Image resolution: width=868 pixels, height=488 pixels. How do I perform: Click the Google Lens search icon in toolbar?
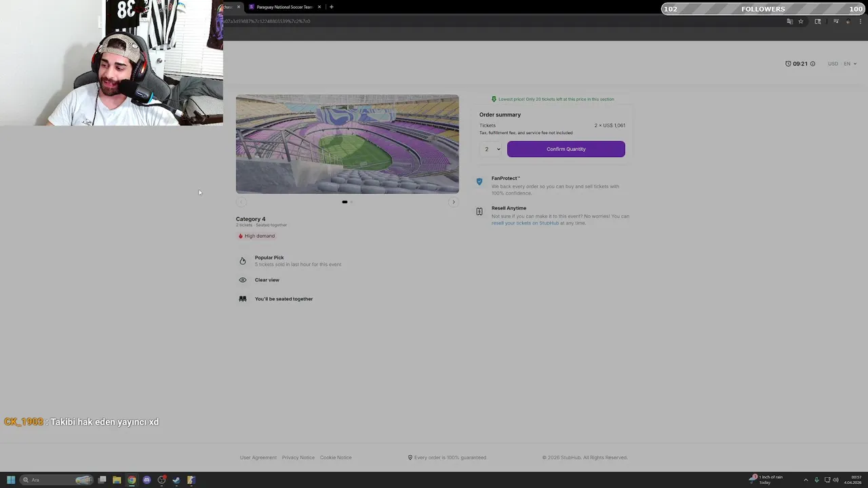[x=818, y=21]
